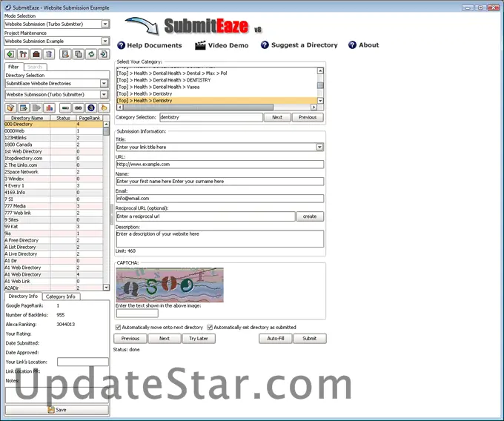Screen dimensions: 504x421
Task: Click the category list horizontal scrollbar thumb
Action: (198, 107)
